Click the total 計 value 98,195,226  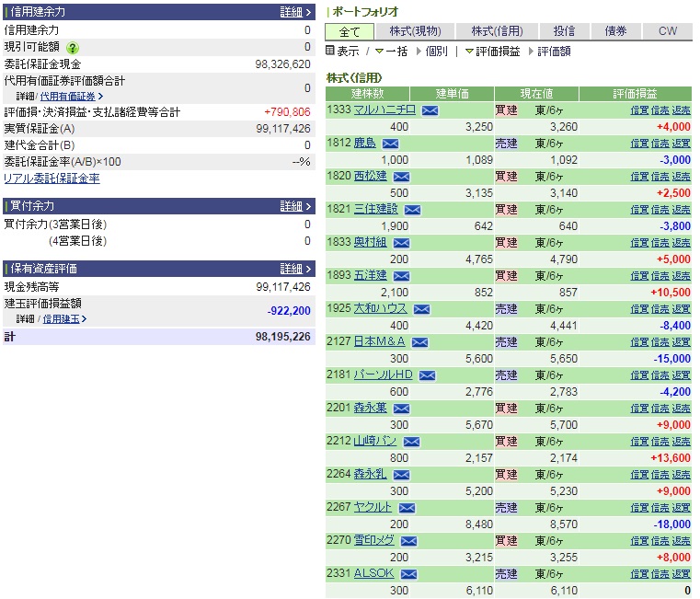click(282, 337)
